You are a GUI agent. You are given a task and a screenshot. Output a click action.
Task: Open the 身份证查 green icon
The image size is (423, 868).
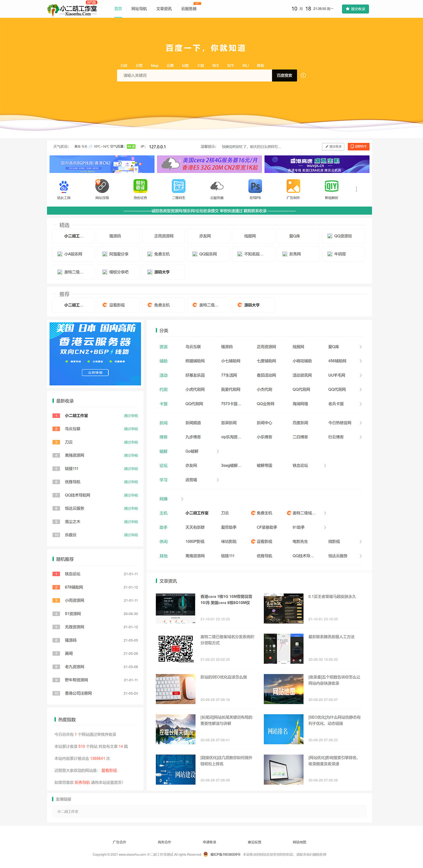click(x=140, y=186)
